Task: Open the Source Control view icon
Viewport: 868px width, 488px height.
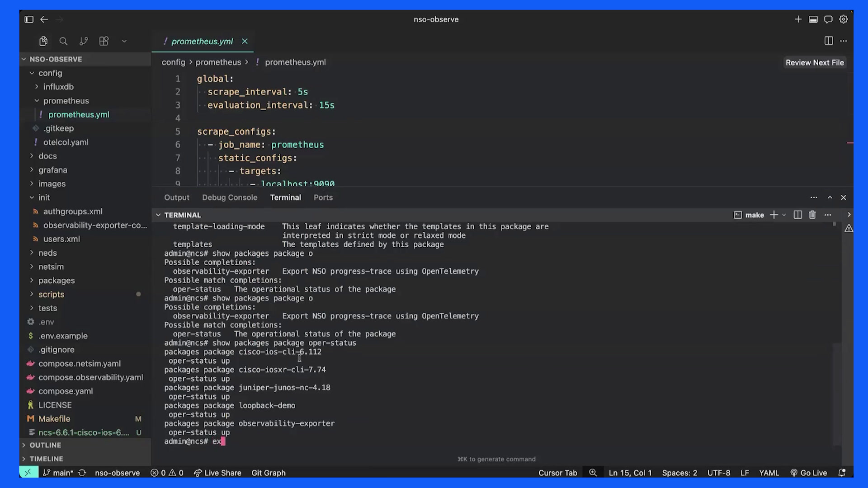Action: click(x=84, y=41)
